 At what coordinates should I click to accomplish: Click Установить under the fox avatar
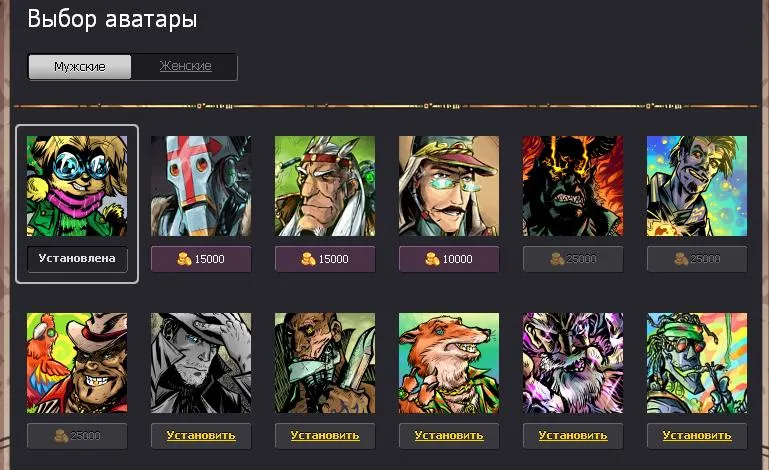click(449, 436)
